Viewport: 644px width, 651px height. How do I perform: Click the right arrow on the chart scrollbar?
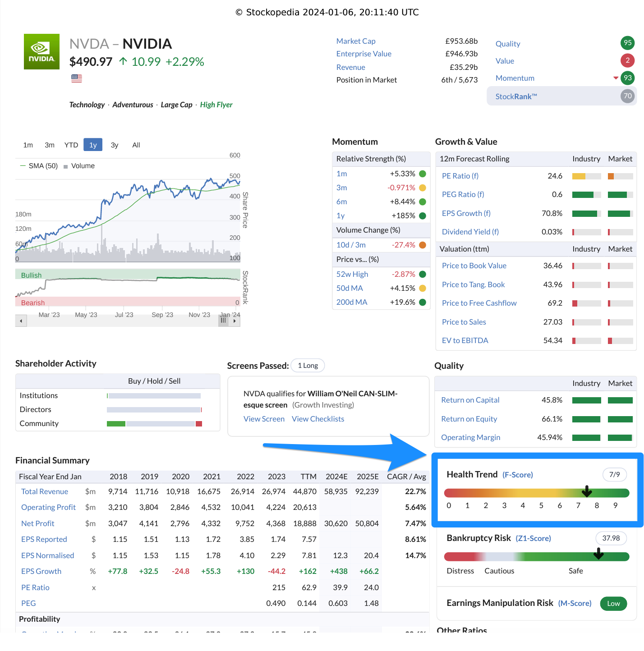[x=235, y=321]
